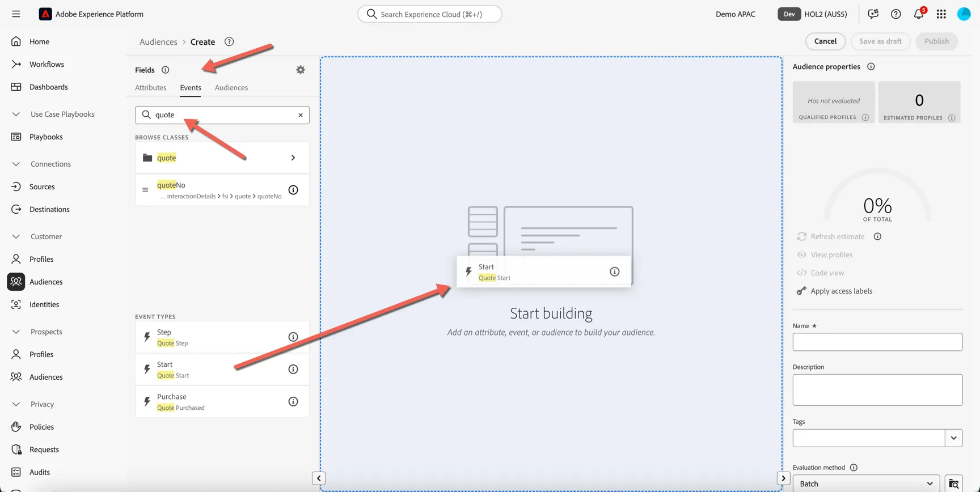Collapse the right properties panel
The width and height of the screenshot is (980, 492).
point(783,478)
